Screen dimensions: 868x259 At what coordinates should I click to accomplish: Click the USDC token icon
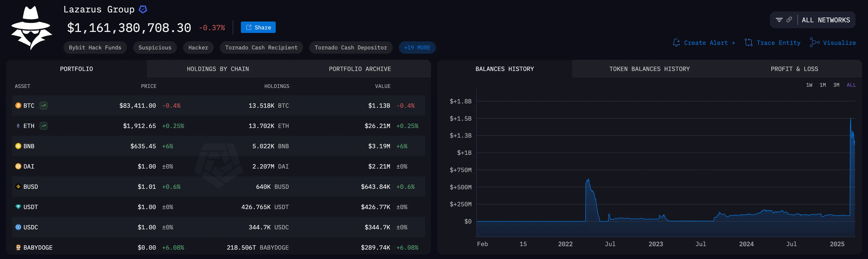click(18, 227)
